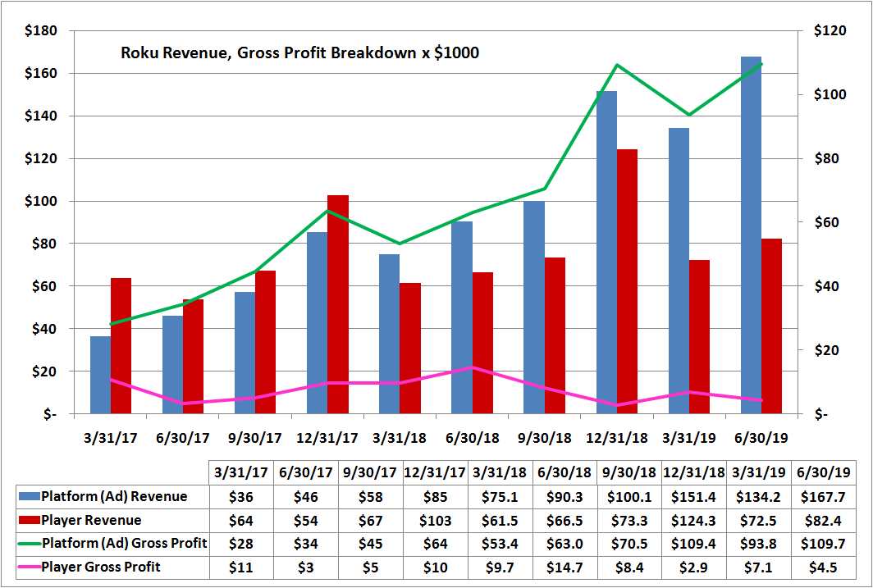Click the table cell '$109.4'
873x588 pixels.
(x=693, y=544)
